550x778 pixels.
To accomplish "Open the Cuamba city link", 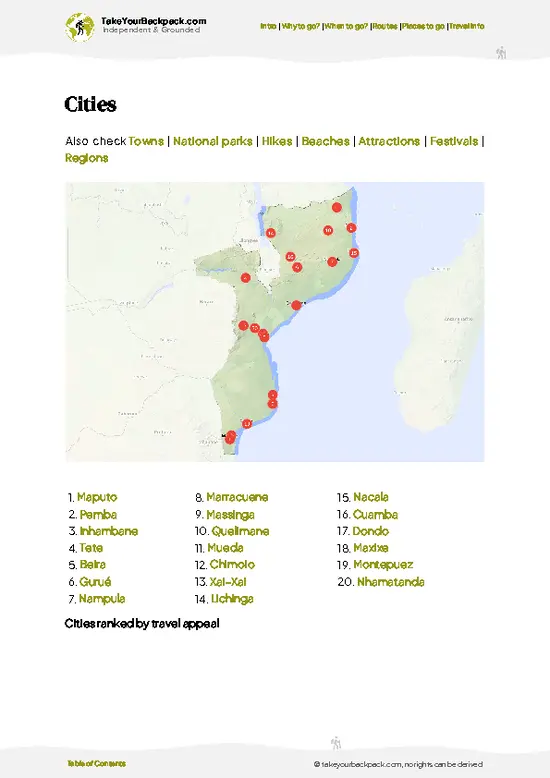I will tap(375, 515).
